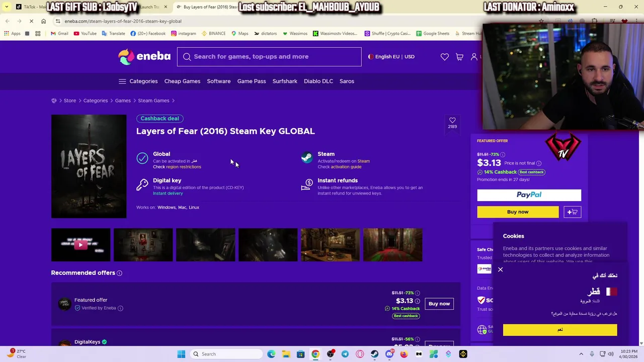Open region restrictions link
Screen dimensions: 644x362
pyautogui.click(x=184, y=167)
